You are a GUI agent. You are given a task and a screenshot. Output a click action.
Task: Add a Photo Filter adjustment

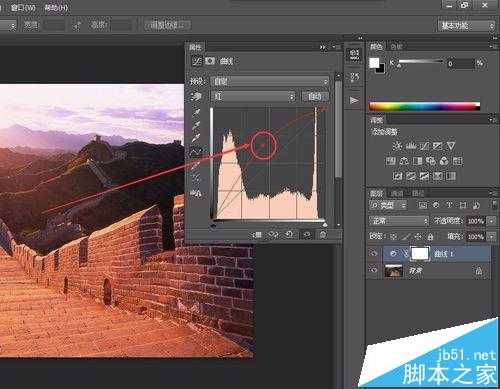(431, 161)
